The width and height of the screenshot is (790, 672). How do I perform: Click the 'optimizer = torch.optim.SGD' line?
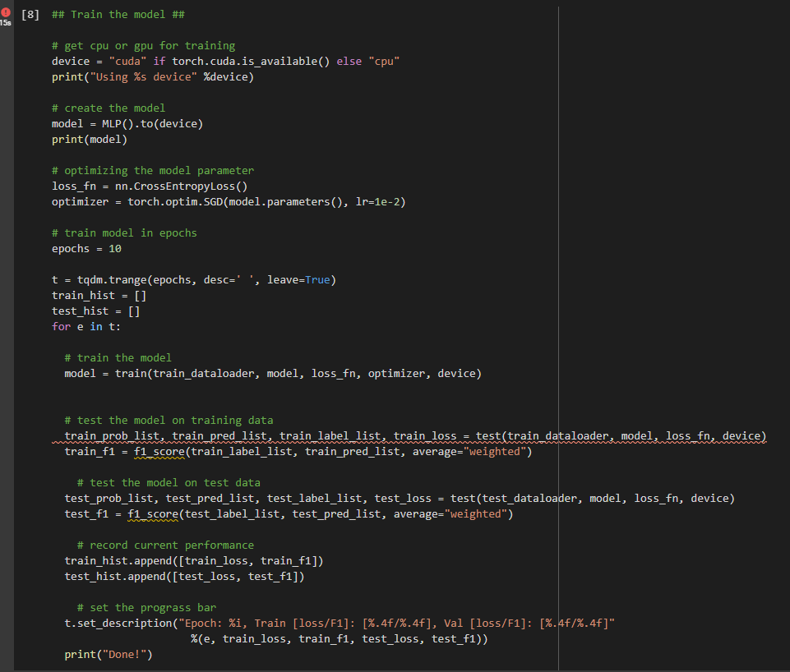(229, 202)
